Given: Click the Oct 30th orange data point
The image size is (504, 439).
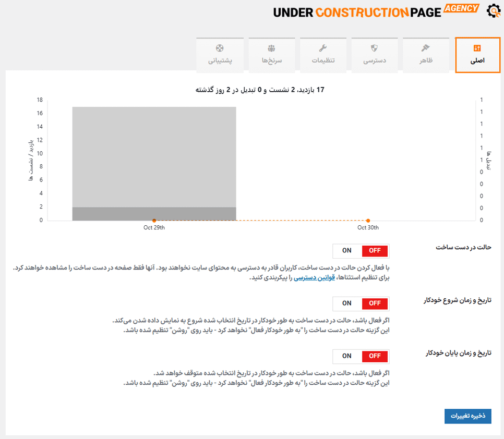Looking at the screenshot, I should point(368,221).
